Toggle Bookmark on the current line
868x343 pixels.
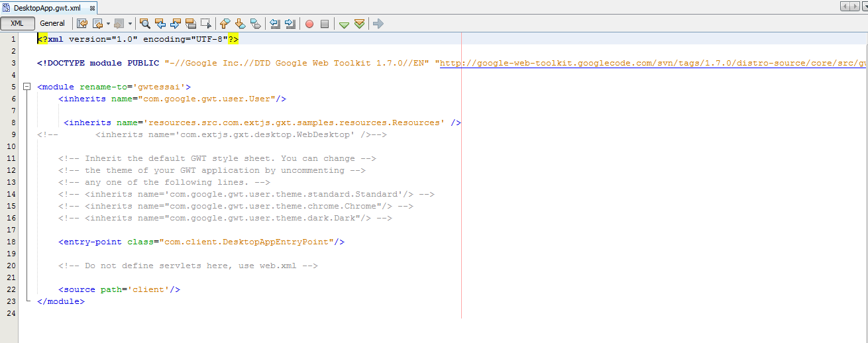[x=256, y=24]
